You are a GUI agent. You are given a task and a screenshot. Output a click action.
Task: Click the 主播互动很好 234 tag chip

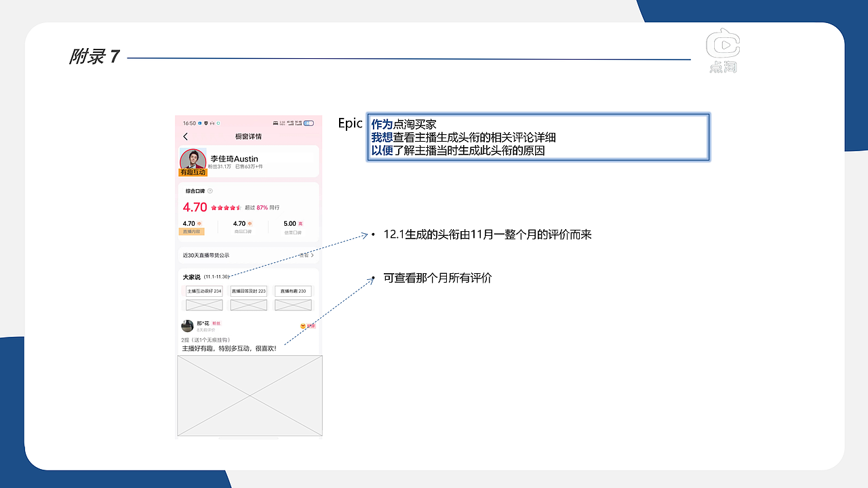(x=205, y=291)
